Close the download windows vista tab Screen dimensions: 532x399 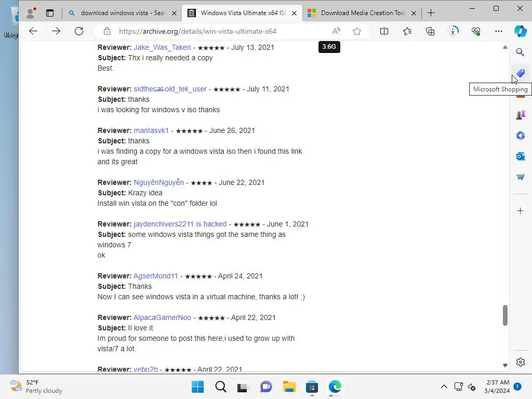[x=174, y=13]
